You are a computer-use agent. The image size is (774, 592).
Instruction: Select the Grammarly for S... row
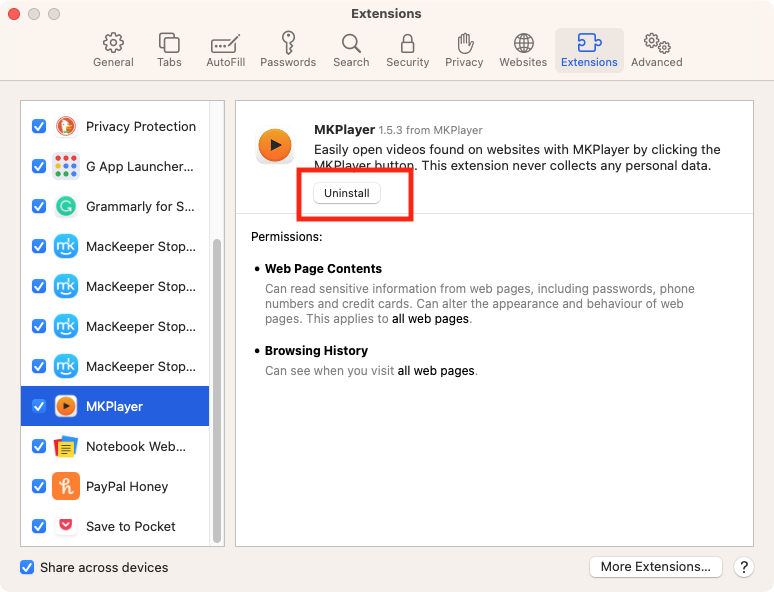pyautogui.click(x=115, y=206)
